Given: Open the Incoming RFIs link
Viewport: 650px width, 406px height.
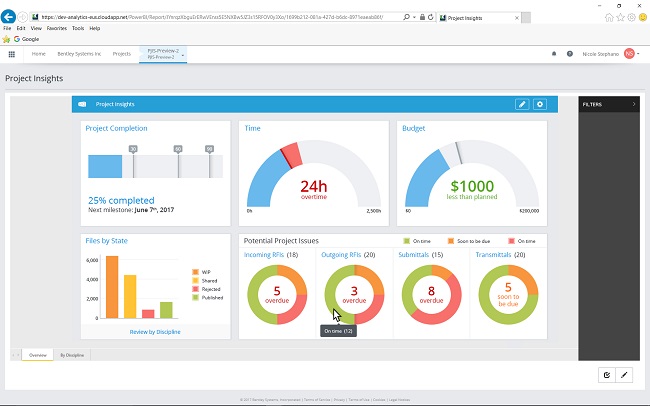Looking at the screenshot, I should point(264,255).
